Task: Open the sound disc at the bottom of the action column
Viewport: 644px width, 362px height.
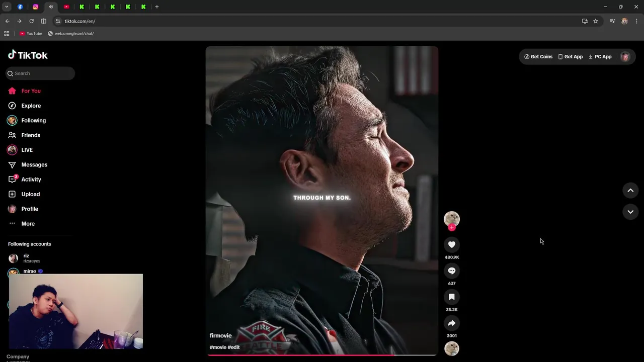Action: point(452,348)
